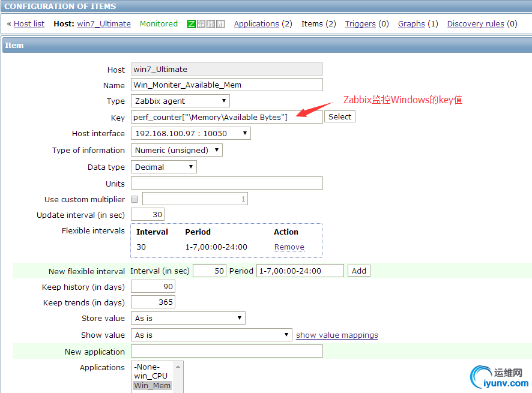The width and height of the screenshot is (532, 393).
Task: Open the Show value dropdown
Action: (211, 335)
